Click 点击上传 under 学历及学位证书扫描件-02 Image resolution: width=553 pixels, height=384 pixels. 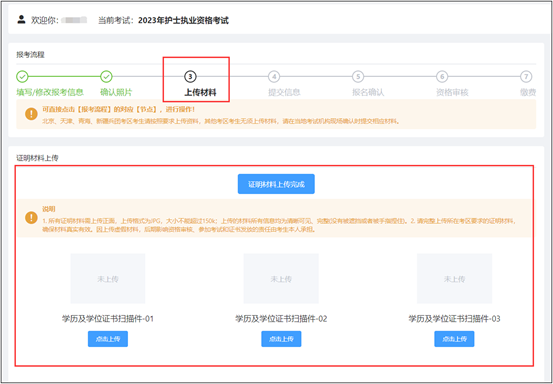pos(281,339)
